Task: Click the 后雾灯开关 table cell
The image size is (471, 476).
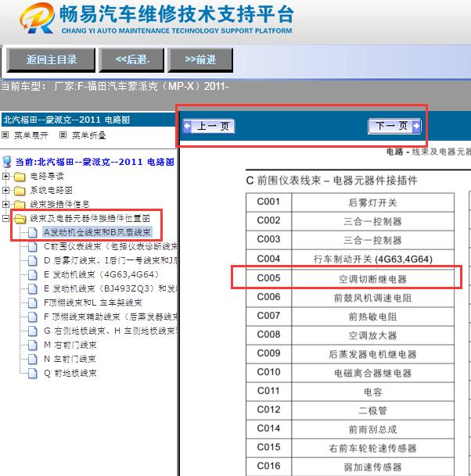Action: pos(372,202)
